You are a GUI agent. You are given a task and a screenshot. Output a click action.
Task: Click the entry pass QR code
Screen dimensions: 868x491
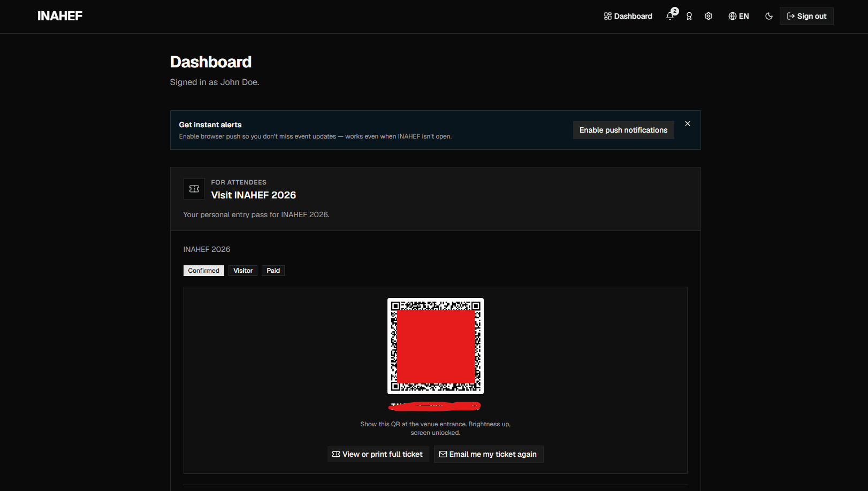pyautogui.click(x=436, y=346)
